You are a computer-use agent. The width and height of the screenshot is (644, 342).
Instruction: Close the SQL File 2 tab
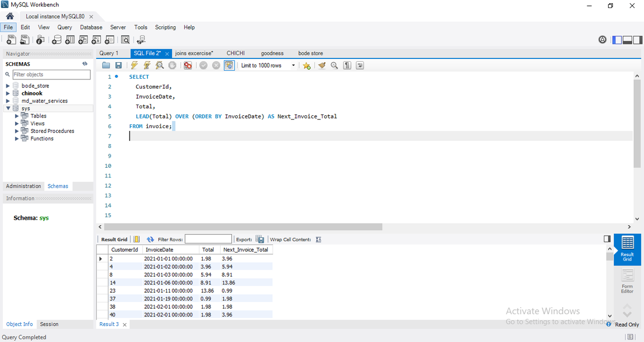(x=167, y=54)
